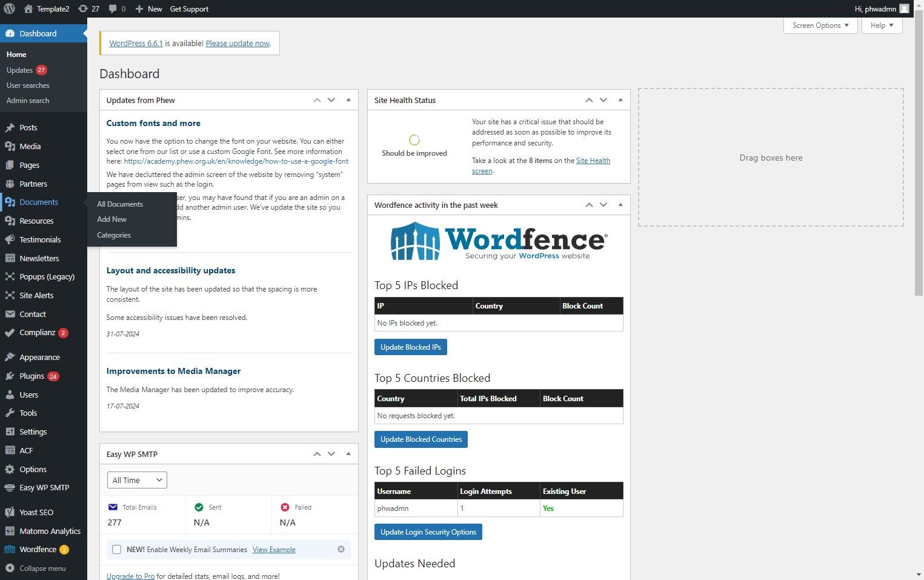Select Add New under Documents
Image resolution: width=924 pixels, height=580 pixels.
point(112,219)
